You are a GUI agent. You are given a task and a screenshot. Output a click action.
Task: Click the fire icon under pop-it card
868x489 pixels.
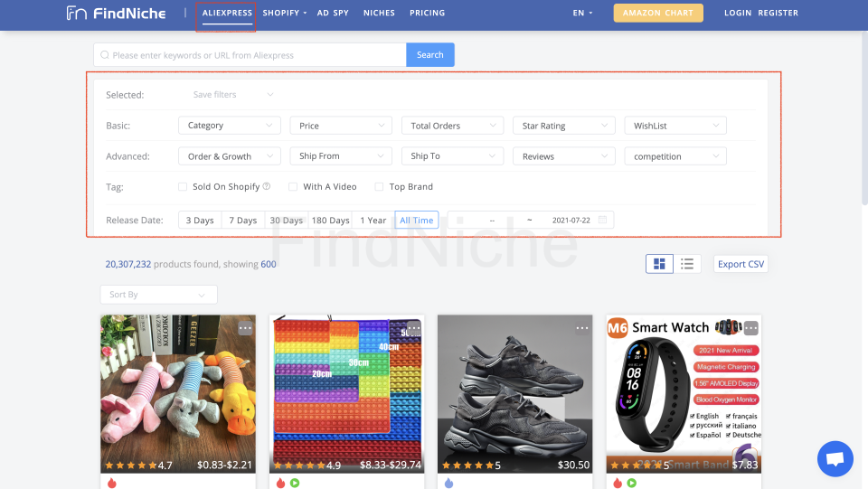280,483
